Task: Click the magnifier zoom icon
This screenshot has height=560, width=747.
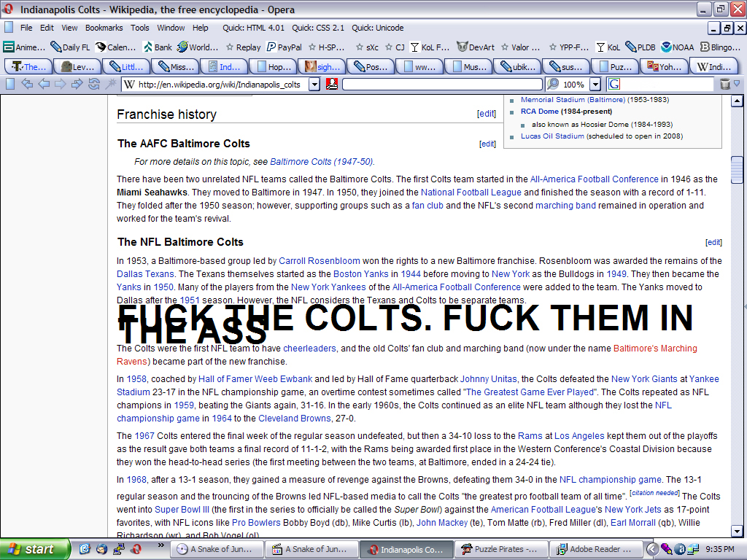Action: pos(553,84)
